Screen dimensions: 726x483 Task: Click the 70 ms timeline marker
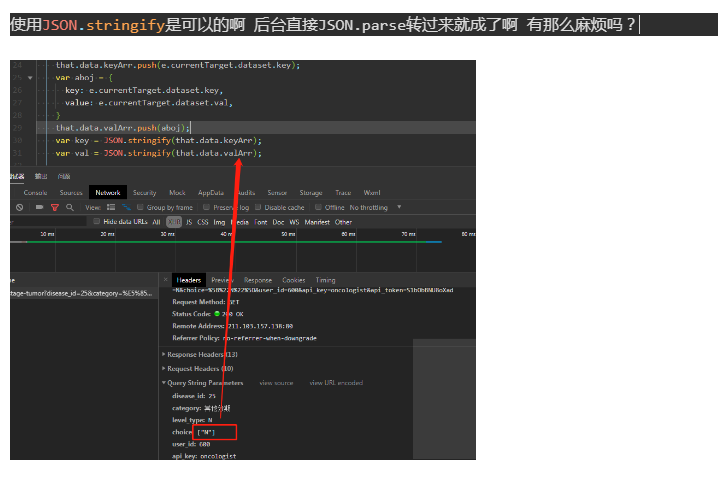(408, 234)
